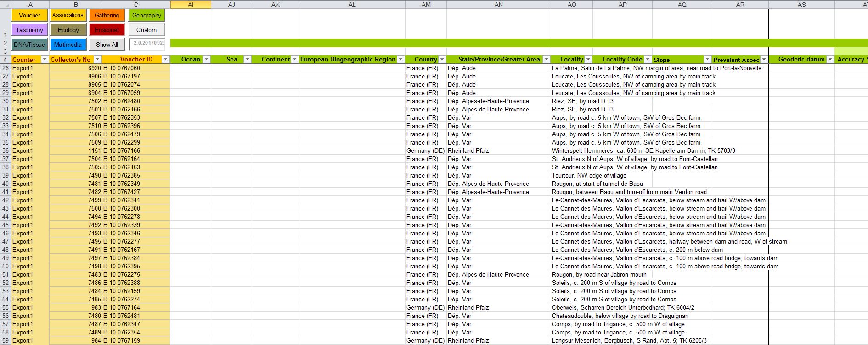868x345 pixels.
Task: Click locality cell 'Tourtour, NW edge of village'
Action: (589, 175)
